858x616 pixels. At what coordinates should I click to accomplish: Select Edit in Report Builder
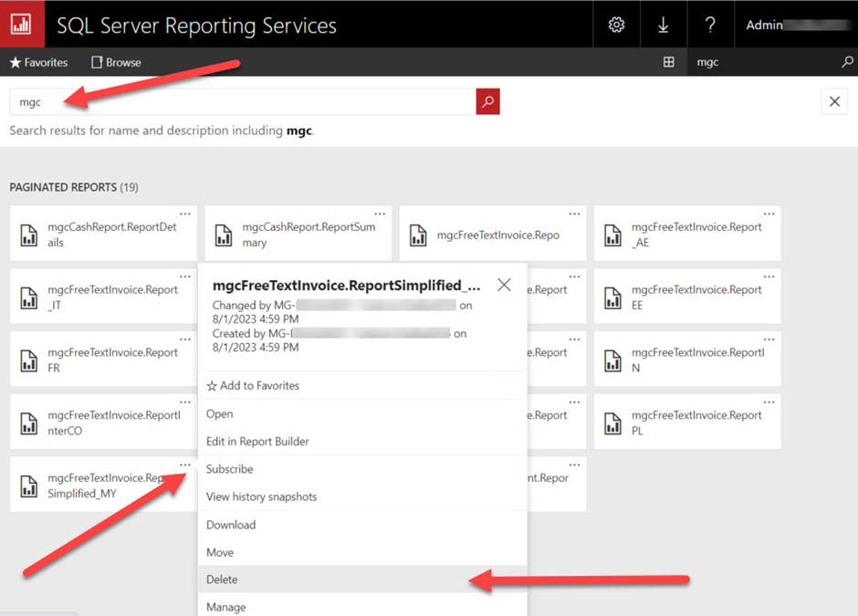pyautogui.click(x=362, y=442)
